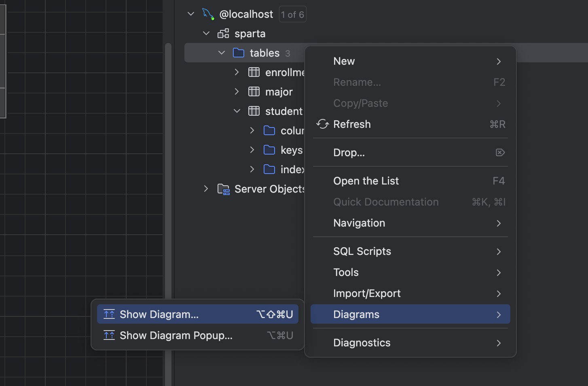Click the Refresh icon in context menu
The height and width of the screenshot is (386, 588).
(x=322, y=124)
